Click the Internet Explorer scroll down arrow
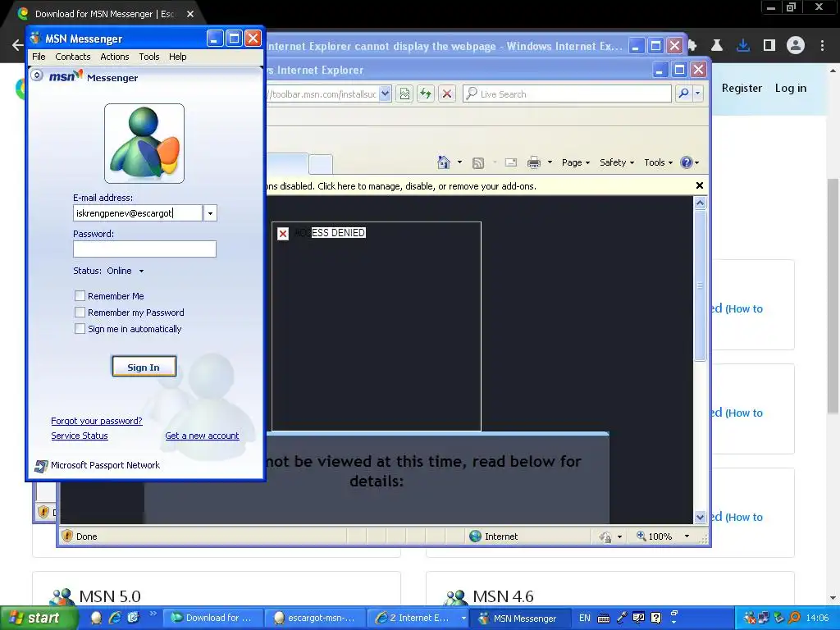 [x=700, y=517]
